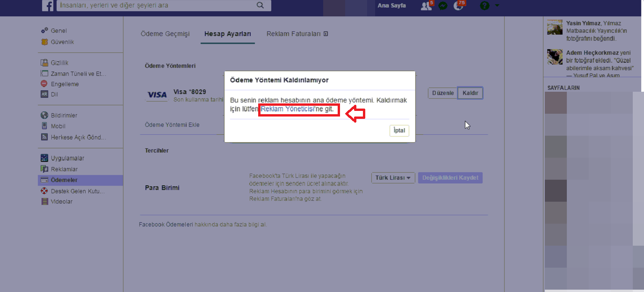Click the Herkese Açık feed icon
Screen dimensions: 644x292
click(44, 137)
